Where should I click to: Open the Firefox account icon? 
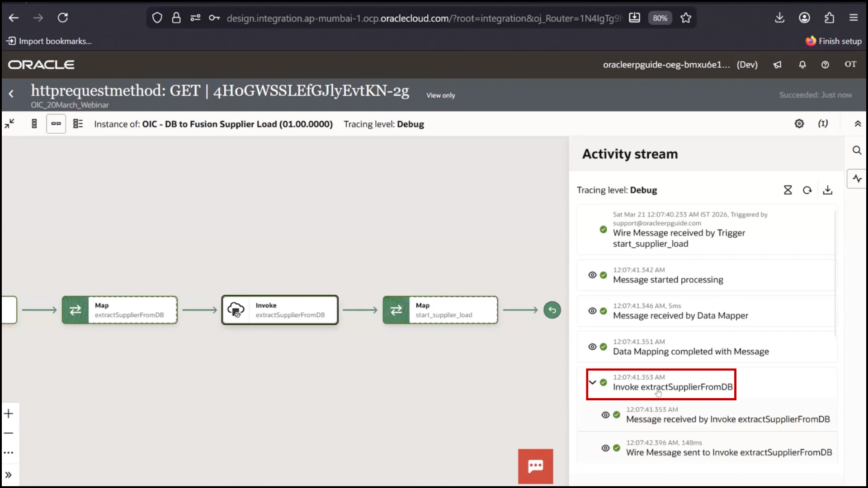pos(804,18)
